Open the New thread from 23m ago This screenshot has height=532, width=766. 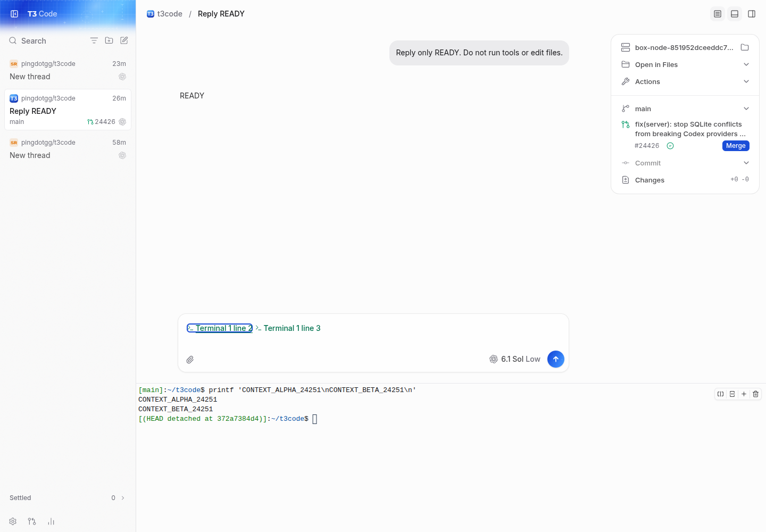coord(68,70)
